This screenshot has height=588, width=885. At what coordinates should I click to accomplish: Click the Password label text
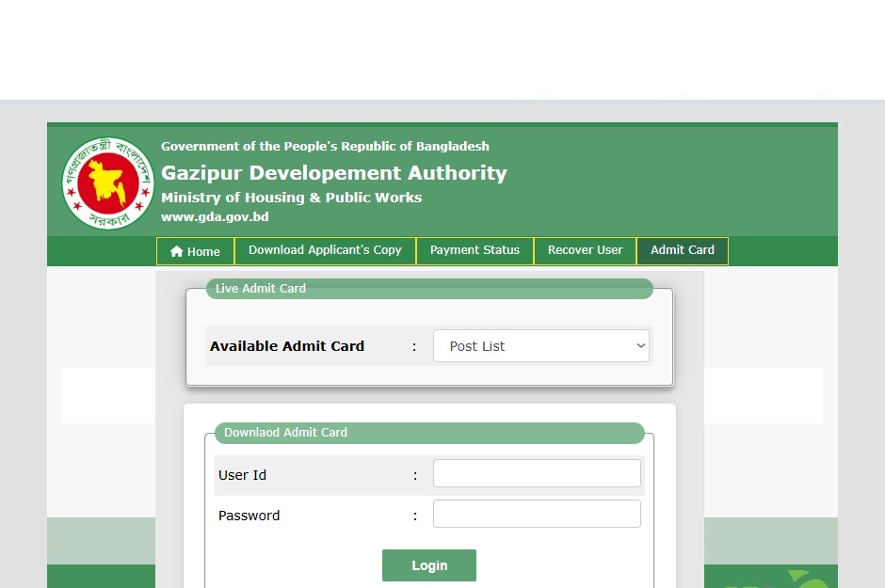249,516
